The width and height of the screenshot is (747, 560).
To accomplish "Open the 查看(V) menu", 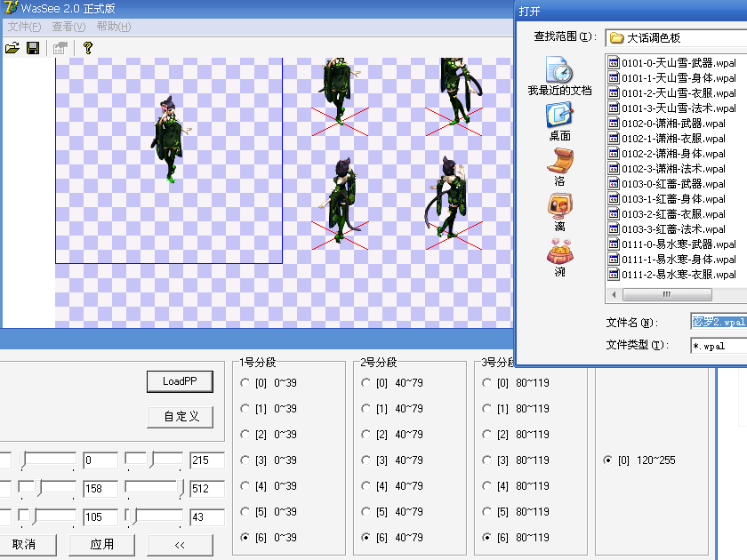I will coord(68,27).
